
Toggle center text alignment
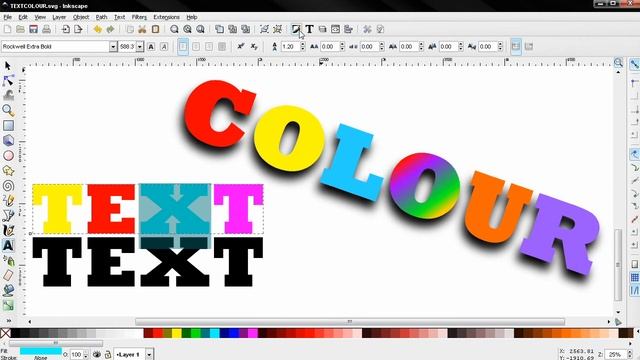196,47
